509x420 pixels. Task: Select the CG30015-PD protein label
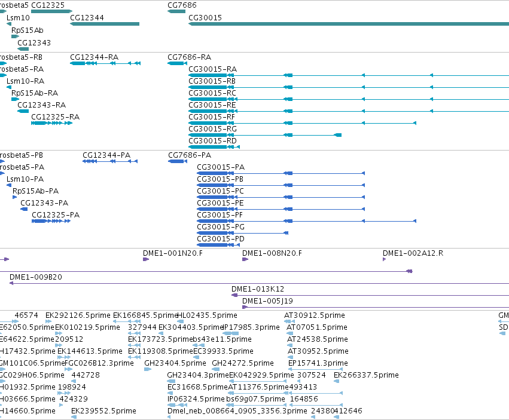pyautogui.click(x=221, y=239)
